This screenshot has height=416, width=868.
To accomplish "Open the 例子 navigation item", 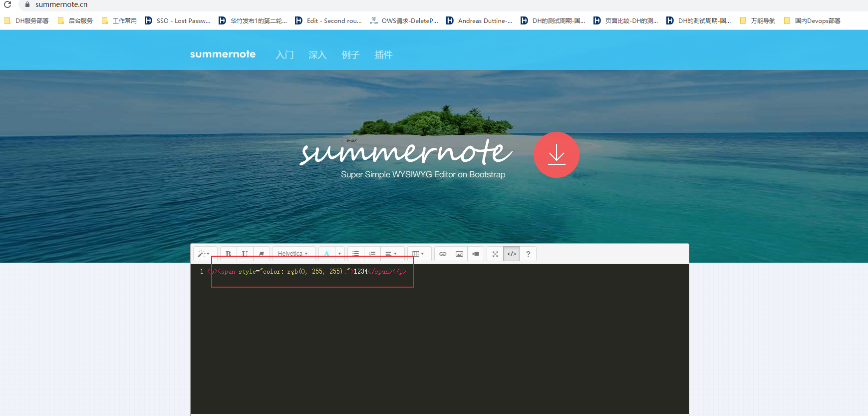I will pos(350,54).
